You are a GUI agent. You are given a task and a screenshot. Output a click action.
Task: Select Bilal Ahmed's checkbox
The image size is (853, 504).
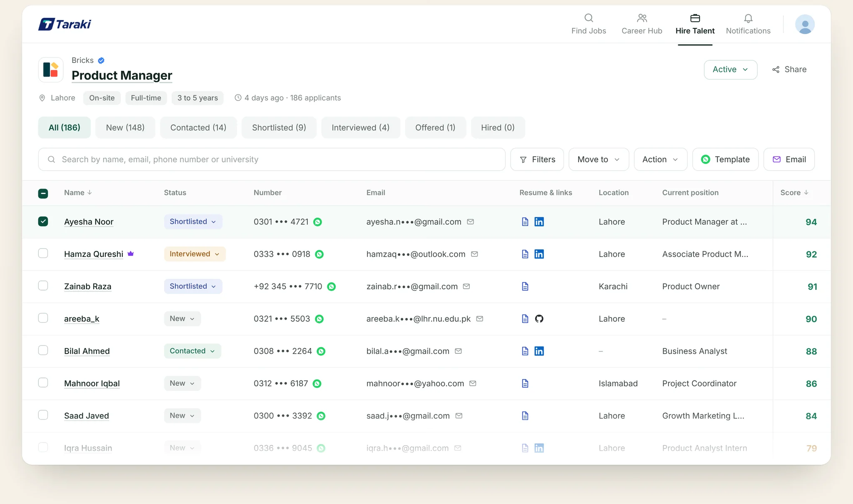[43, 350]
